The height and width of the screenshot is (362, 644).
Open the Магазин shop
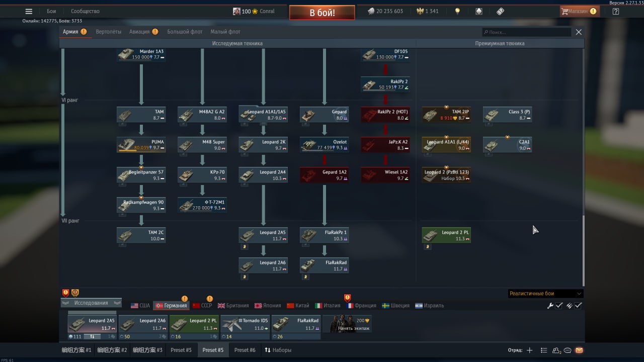(579, 11)
